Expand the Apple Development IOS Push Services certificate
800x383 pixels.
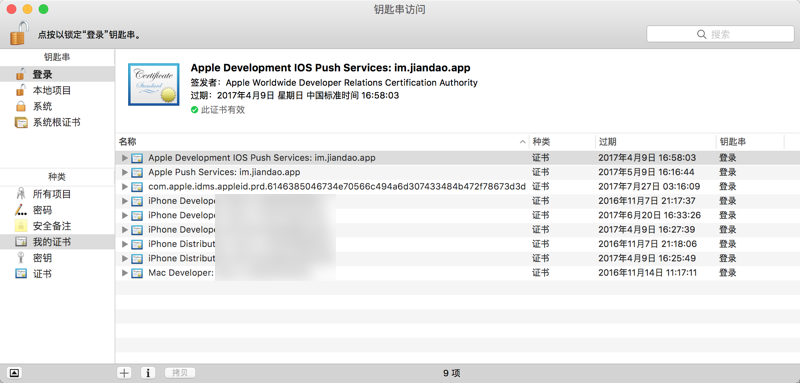(124, 158)
